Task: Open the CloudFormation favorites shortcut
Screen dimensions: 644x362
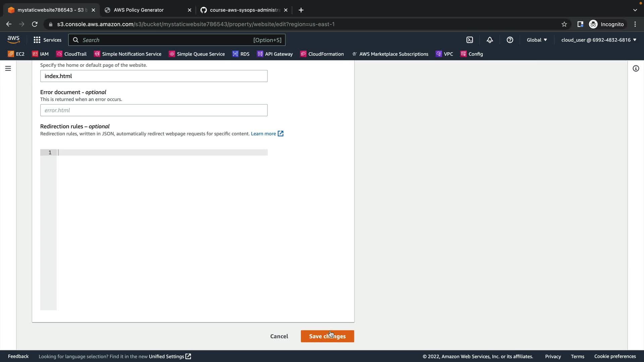Action: coord(322,54)
